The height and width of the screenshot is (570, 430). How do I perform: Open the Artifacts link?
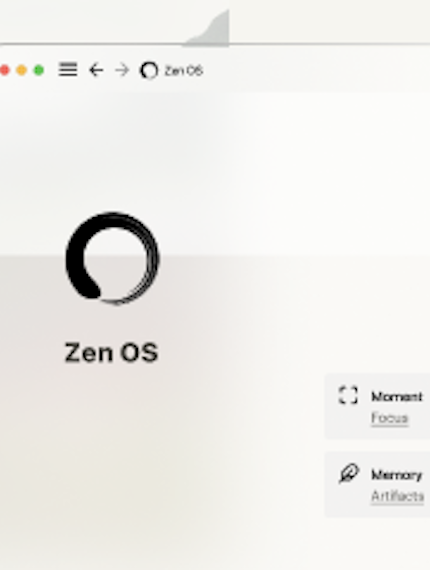tap(397, 497)
